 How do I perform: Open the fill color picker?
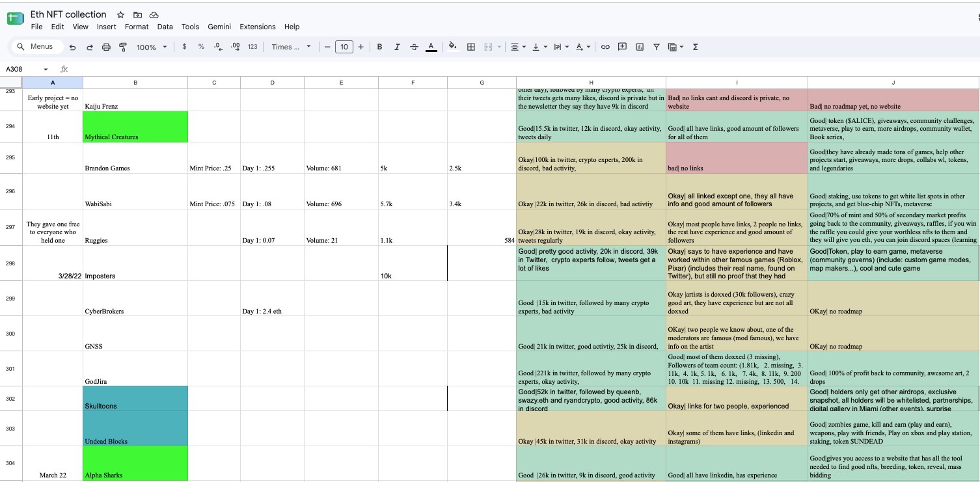pyautogui.click(x=453, y=47)
